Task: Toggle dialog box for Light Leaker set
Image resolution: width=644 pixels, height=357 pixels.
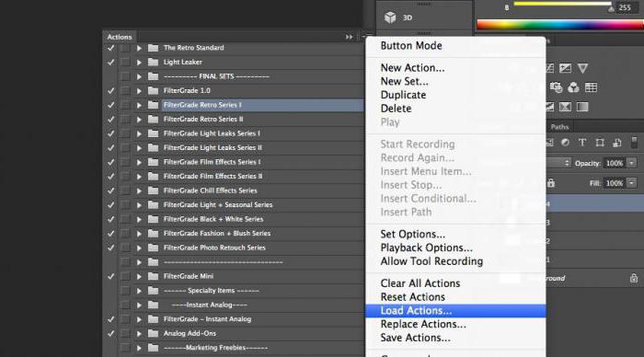Action: (125, 62)
